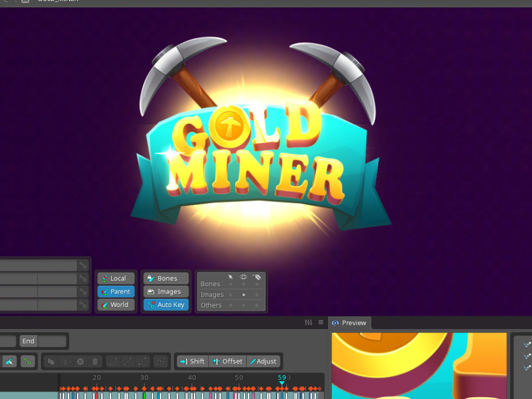Screen dimensions: 532x399
Task: Click the Adjust button
Action: click(x=263, y=362)
